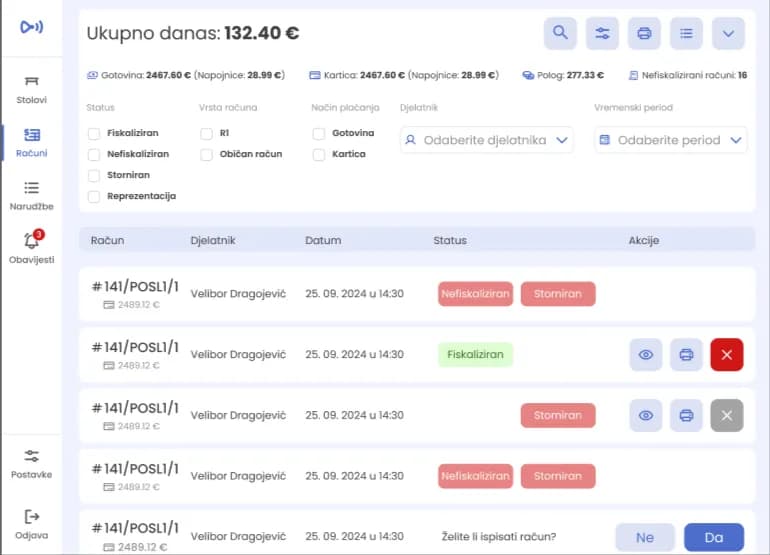
Task: Open Obavijesti notifications
Action: 31,248
